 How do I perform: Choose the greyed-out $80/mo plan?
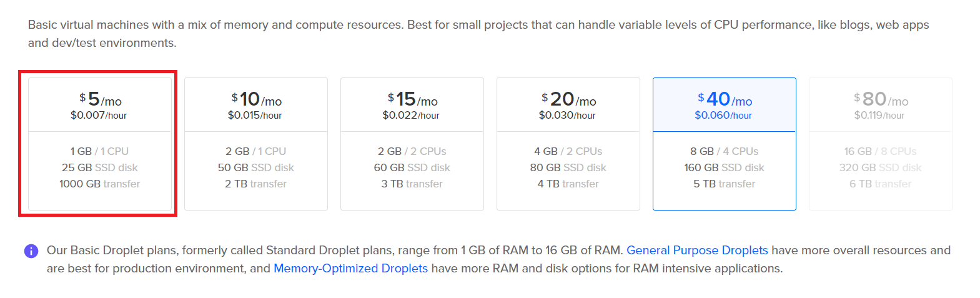click(x=881, y=144)
